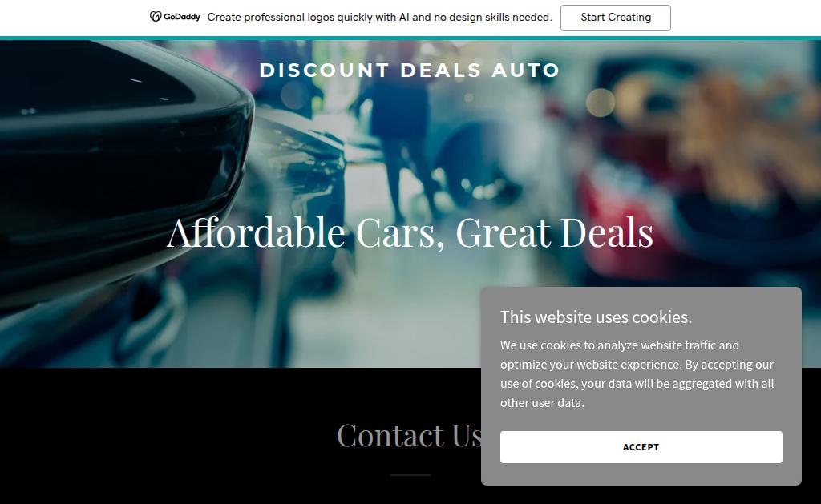Open the Discount Deals Auto site title

410,71
